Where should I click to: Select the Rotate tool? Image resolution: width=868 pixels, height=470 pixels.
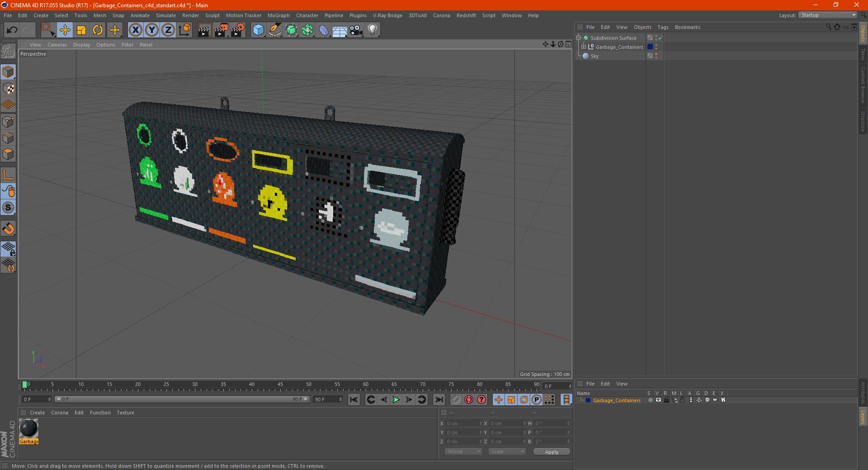point(98,30)
